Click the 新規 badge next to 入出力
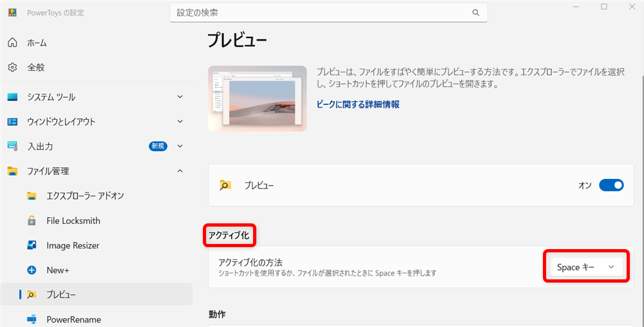 [158, 146]
